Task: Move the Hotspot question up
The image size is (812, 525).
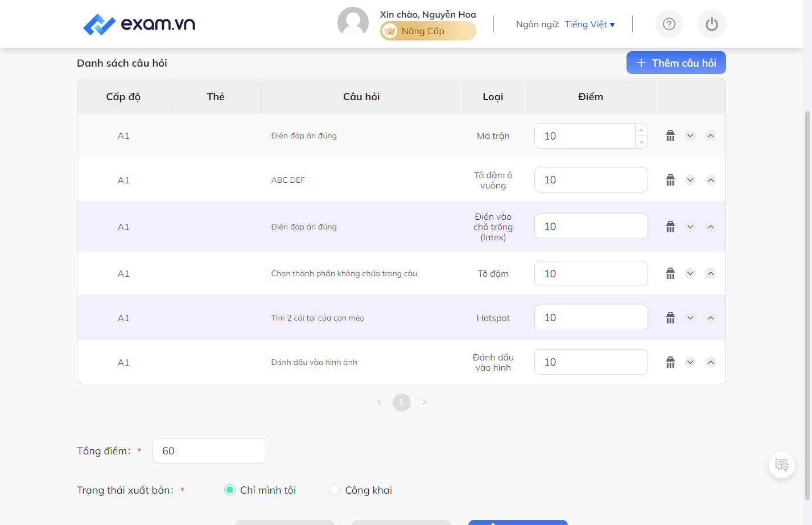Action: click(x=711, y=318)
